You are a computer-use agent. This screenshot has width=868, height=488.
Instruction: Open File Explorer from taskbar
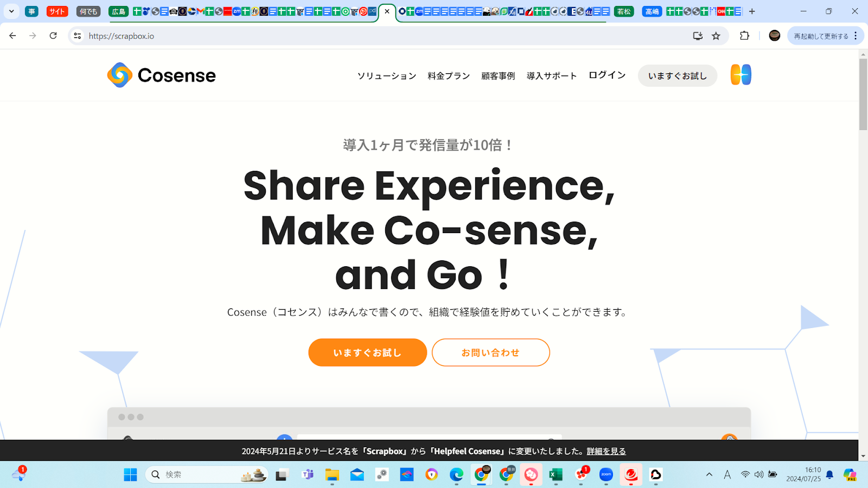pyautogui.click(x=332, y=474)
